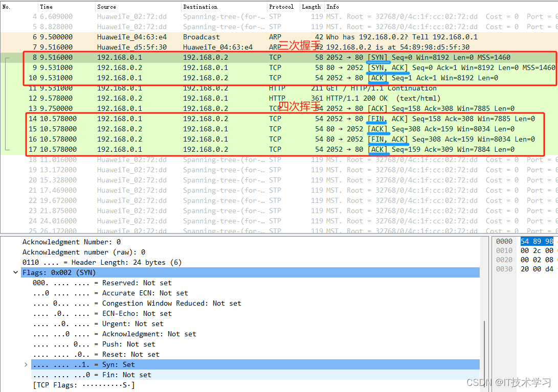Select packet 24 STP at 24.016000
The height and width of the screenshot is (392, 558).
point(279,221)
